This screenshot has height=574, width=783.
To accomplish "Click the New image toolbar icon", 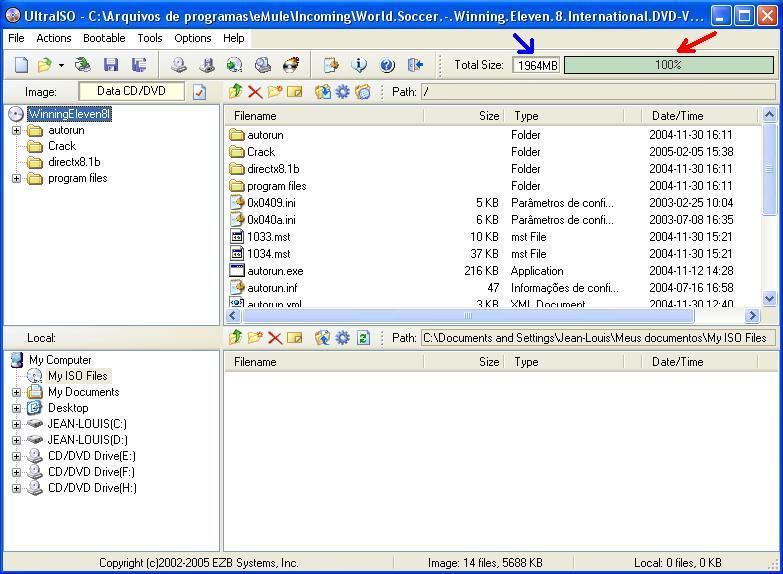I will coord(21,65).
